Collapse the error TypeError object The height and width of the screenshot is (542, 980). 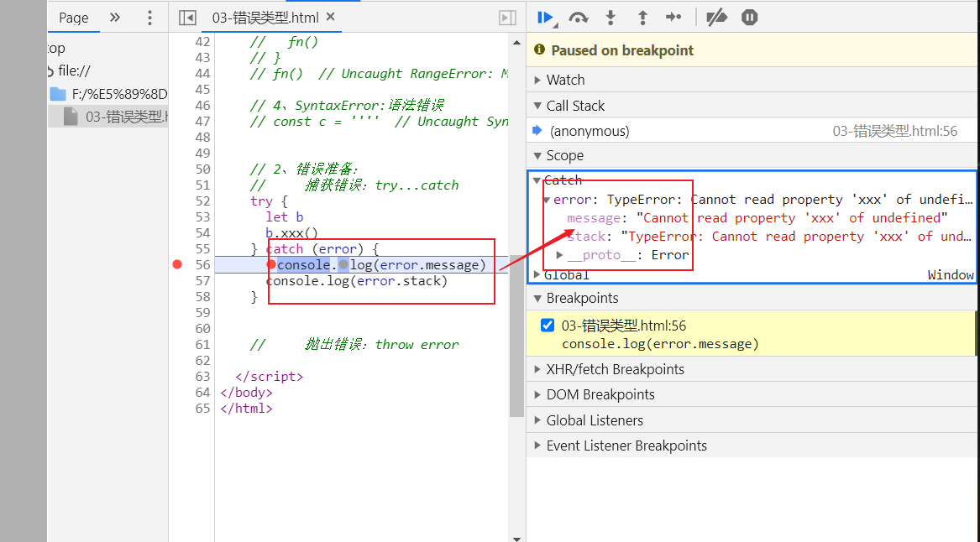coord(547,200)
